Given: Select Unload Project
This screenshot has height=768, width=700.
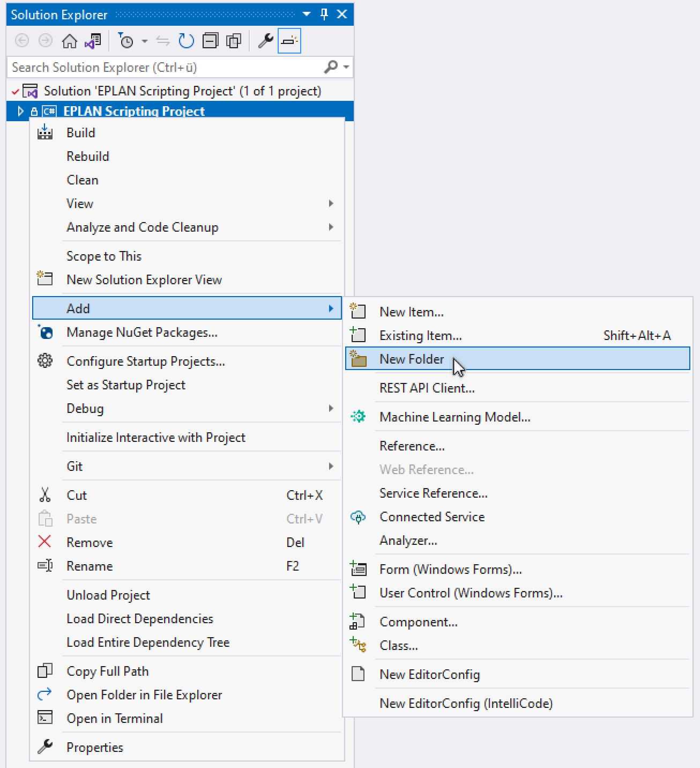Looking at the screenshot, I should point(187,595).
